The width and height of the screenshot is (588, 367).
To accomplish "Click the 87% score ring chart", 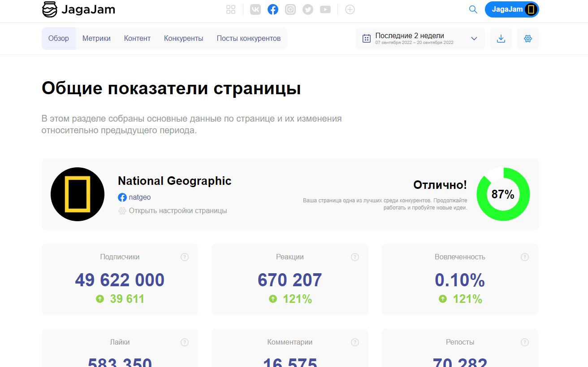I will coord(503,194).
